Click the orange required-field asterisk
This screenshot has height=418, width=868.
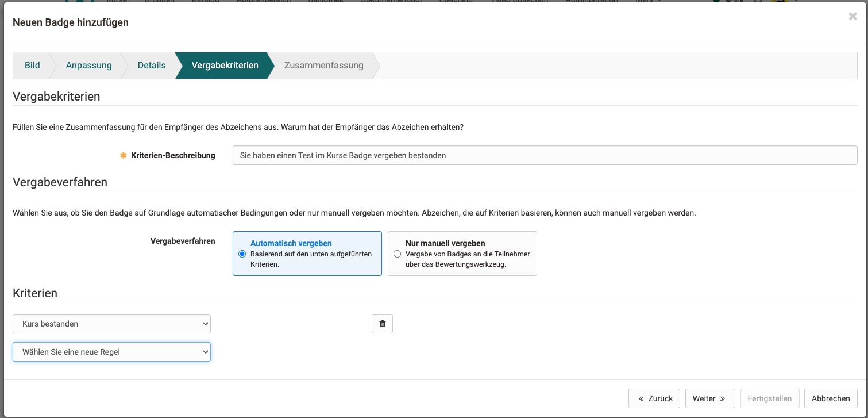click(x=123, y=155)
